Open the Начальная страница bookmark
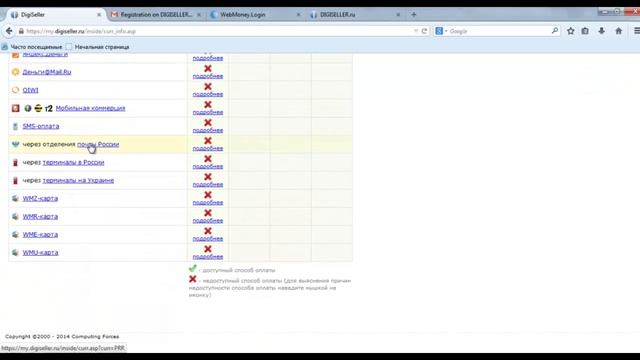 click(x=98, y=47)
